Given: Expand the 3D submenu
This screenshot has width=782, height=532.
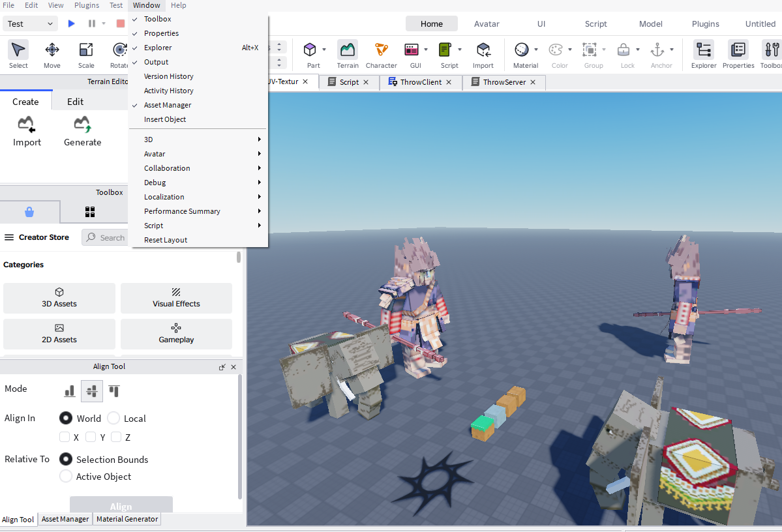Looking at the screenshot, I should [198, 140].
